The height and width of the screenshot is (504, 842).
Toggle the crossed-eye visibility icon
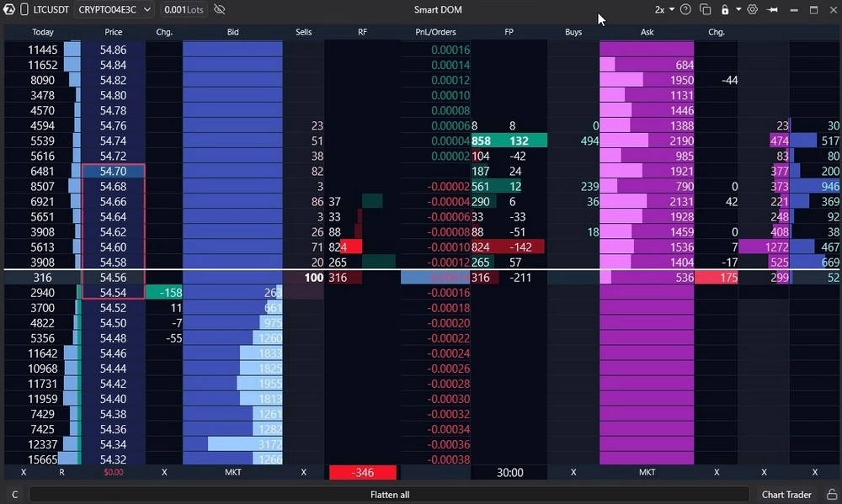(219, 9)
